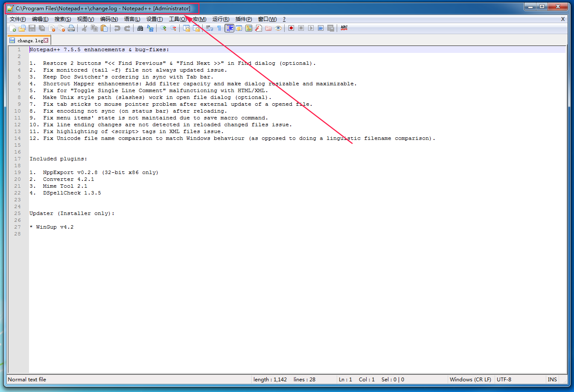Click the Replace toolbar icon

click(150, 28)
